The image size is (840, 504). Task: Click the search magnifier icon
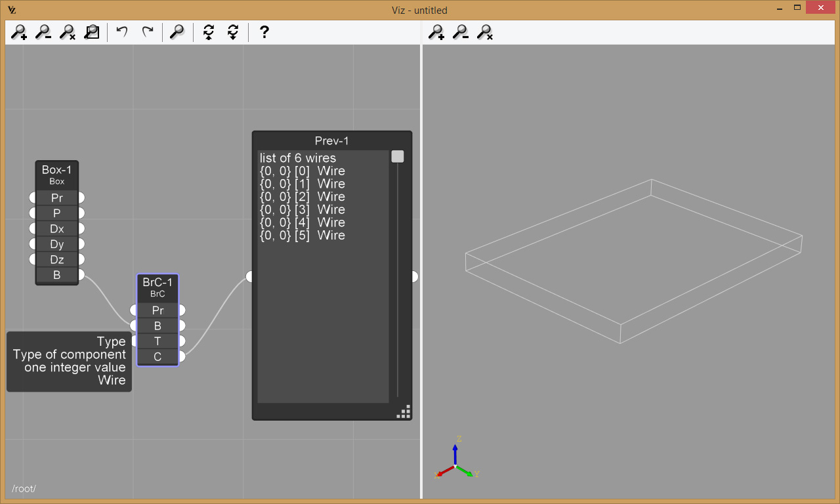177,32
